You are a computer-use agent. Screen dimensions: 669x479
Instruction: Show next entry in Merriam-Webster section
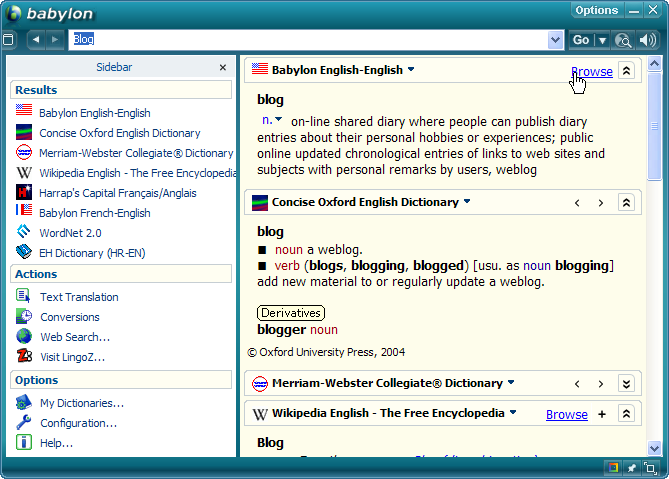pyautogui.click(x=601, y=384)
